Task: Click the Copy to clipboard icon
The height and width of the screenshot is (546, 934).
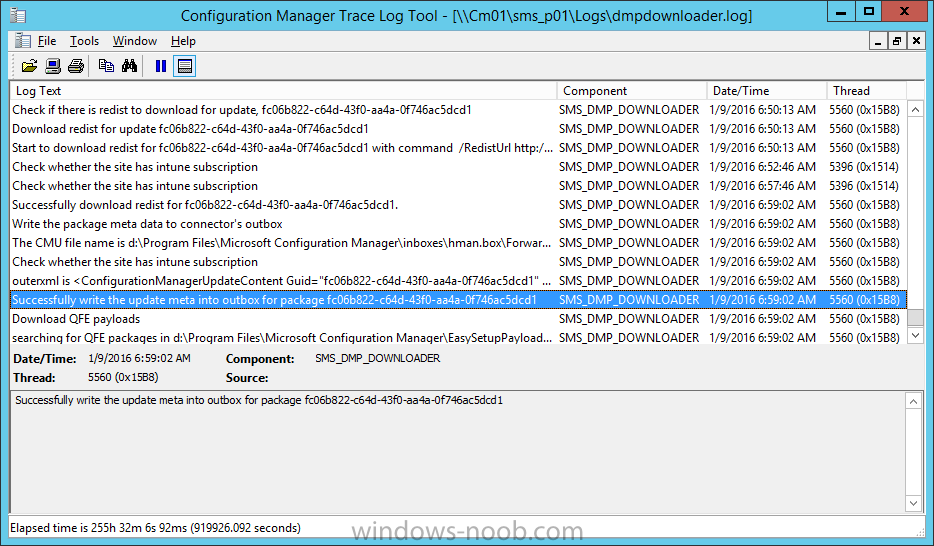Action: coord(106,66)
